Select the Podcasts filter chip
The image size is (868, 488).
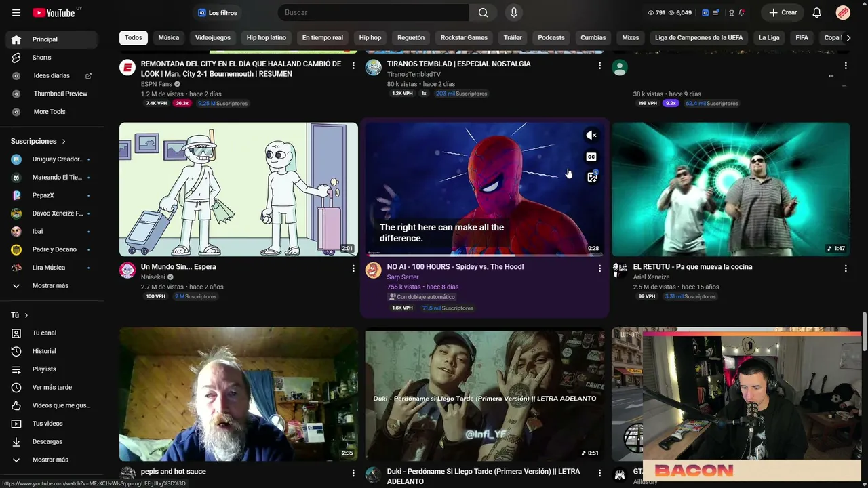[x=551, y=38]
